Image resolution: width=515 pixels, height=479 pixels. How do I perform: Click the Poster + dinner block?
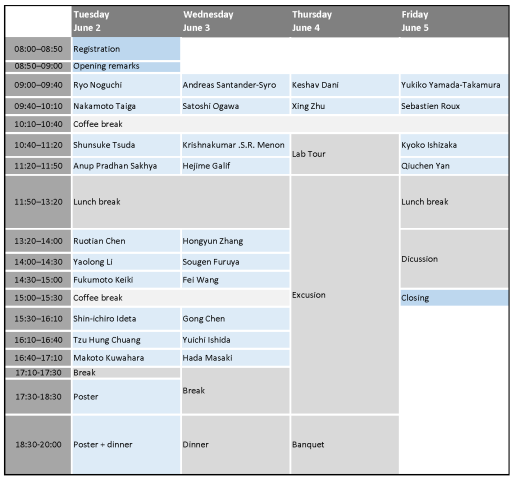(x=126, y=444)
